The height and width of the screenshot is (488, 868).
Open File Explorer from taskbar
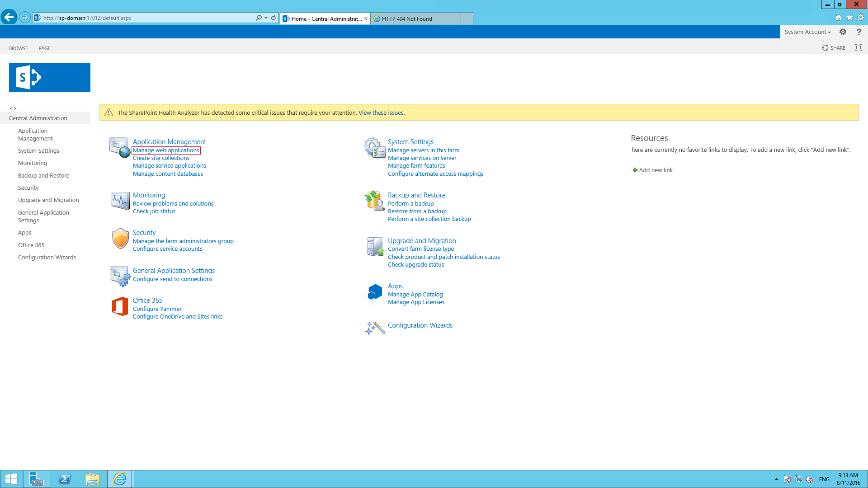93,479
